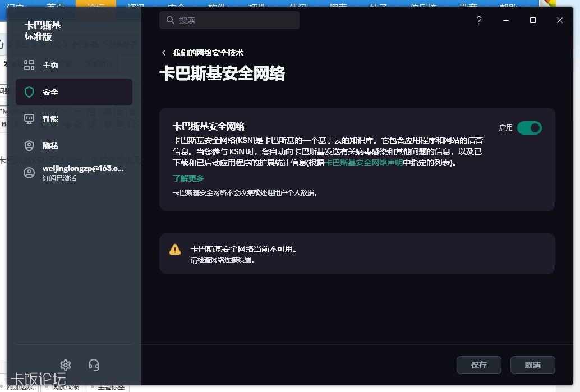Click the Performance monitor icon
The image size is (580, 392).
click(x=29, y=119)
